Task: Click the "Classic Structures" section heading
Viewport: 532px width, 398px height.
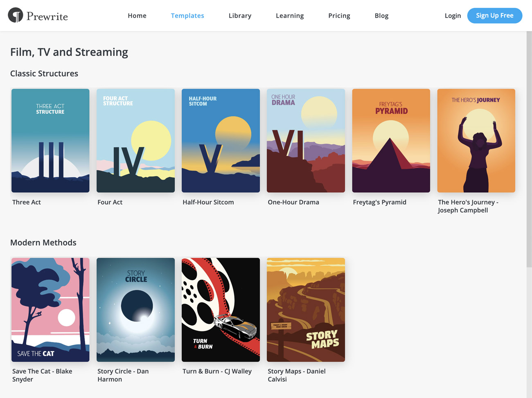Action: [44, 74]
